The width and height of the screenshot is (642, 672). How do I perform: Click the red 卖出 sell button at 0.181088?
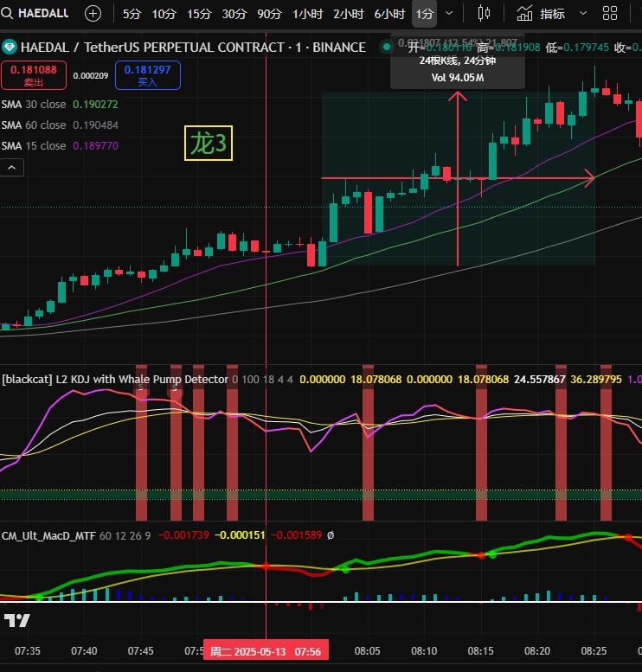point(34,75)
